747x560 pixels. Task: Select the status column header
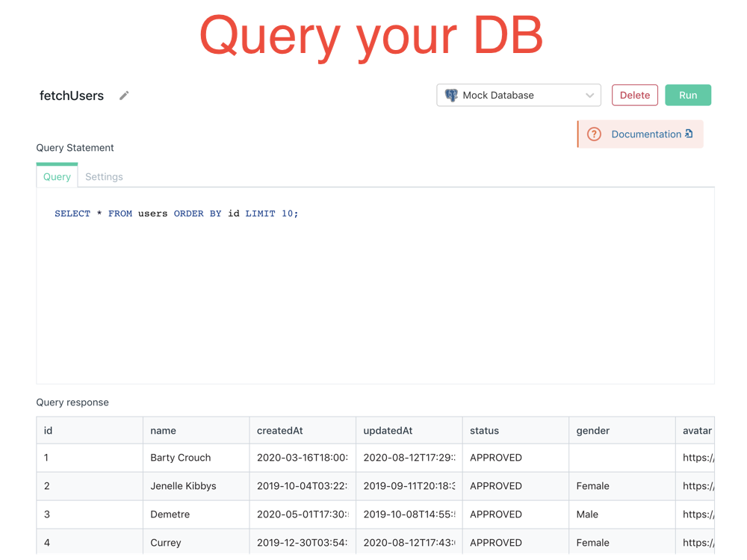[x=484, y=431]
